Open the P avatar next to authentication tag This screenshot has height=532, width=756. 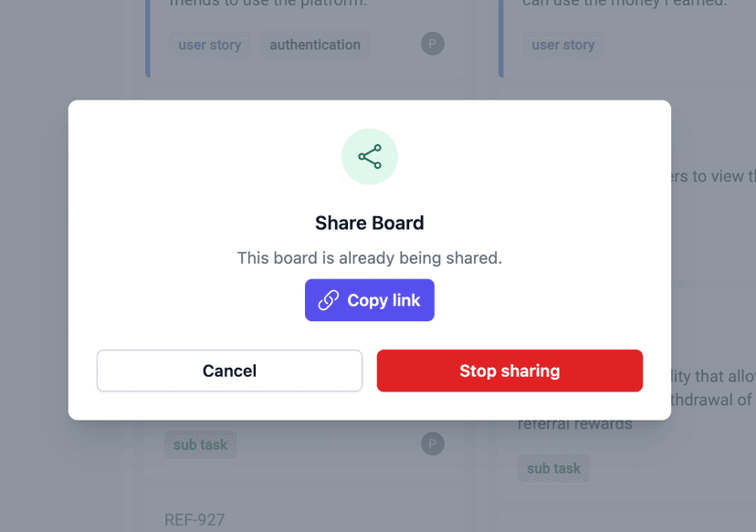433,43
